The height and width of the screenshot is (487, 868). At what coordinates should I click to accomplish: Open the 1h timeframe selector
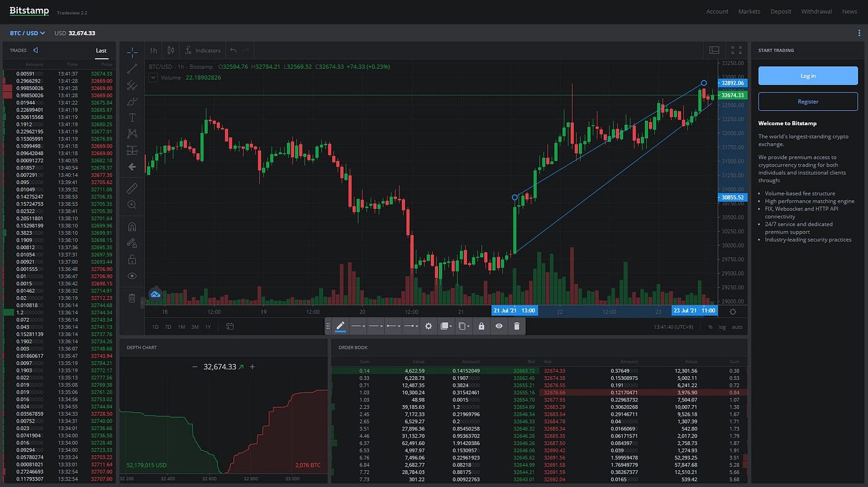pos(153,50)
